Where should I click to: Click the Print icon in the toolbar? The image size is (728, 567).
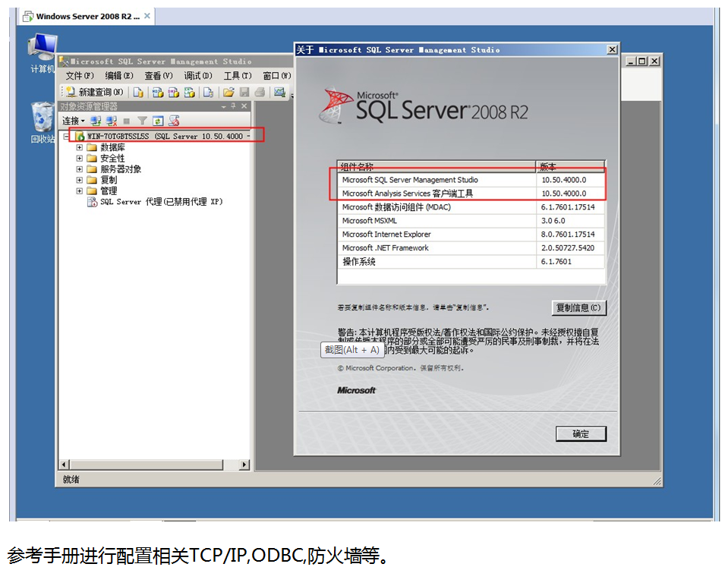coord(260,92)
